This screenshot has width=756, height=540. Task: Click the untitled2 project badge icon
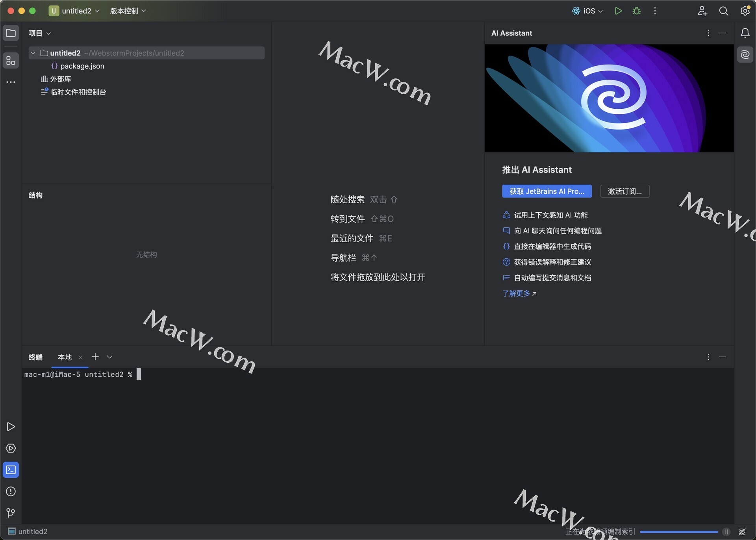click(x=54, y=11)
